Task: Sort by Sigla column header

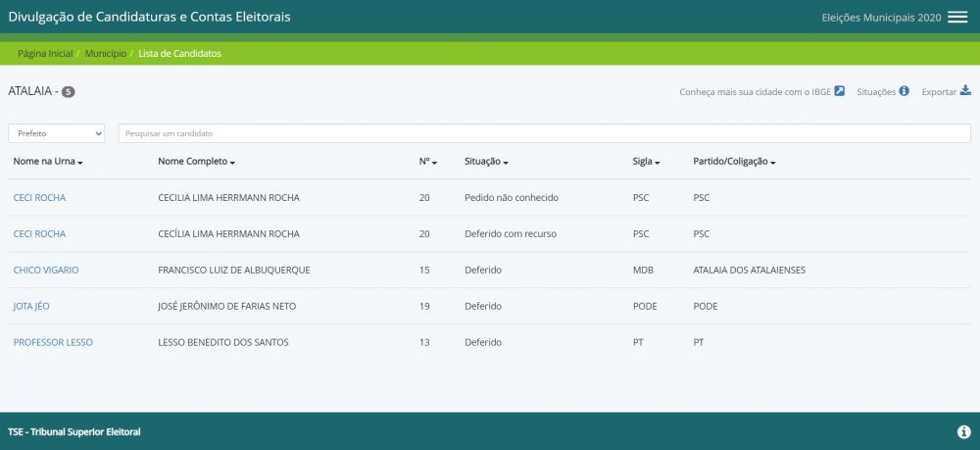Action: [647, 161]
